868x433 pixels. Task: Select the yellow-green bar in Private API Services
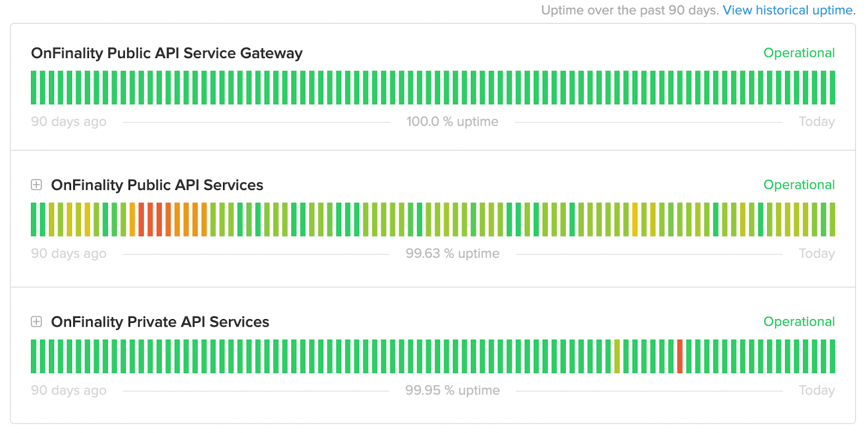click(x=617, y=356)
